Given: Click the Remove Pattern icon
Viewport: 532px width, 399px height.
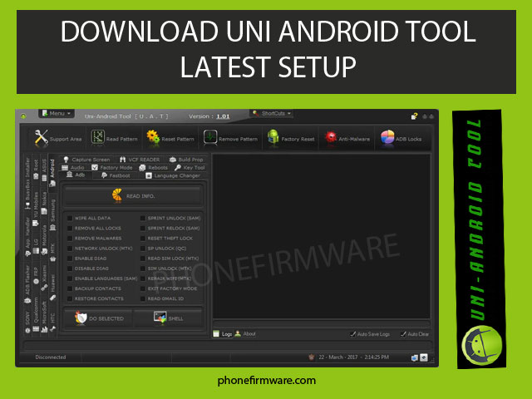Looking at the screenshot, I should pyautogui.click(x=210, y=137).
